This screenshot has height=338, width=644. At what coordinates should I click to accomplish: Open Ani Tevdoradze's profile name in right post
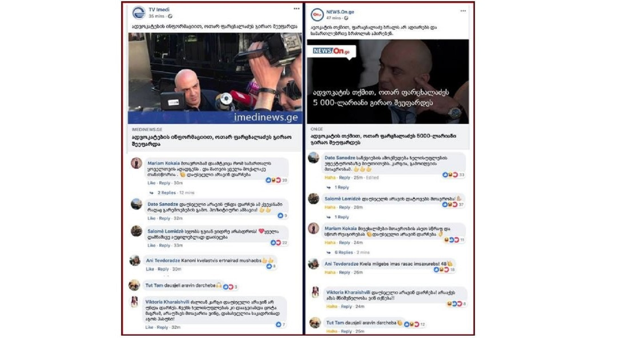tap(341, 264)
